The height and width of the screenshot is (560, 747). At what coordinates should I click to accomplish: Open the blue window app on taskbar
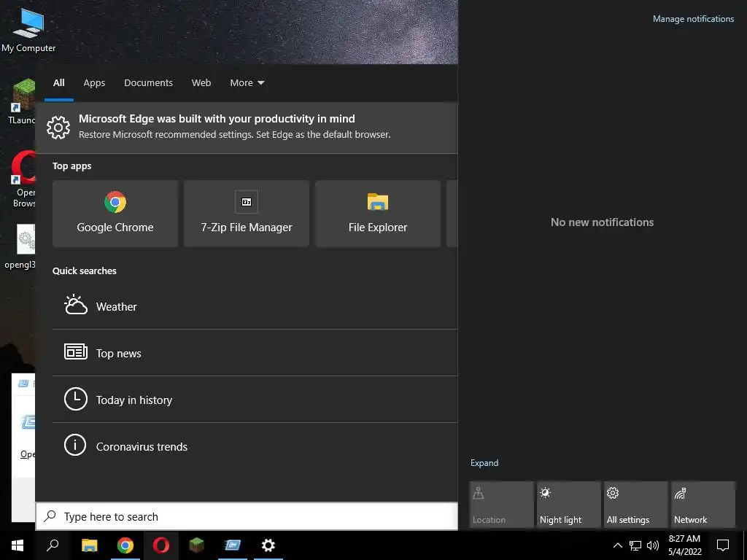point(233,545)
